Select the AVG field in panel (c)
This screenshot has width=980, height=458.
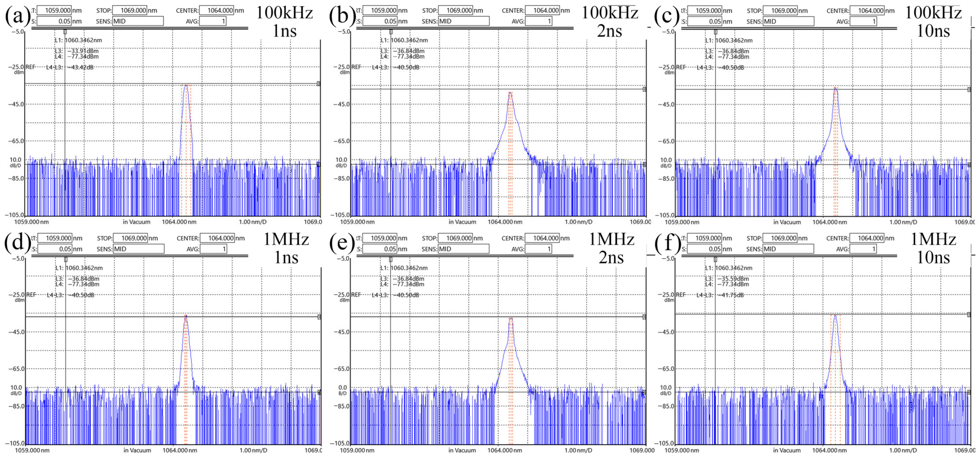[863, 21]
